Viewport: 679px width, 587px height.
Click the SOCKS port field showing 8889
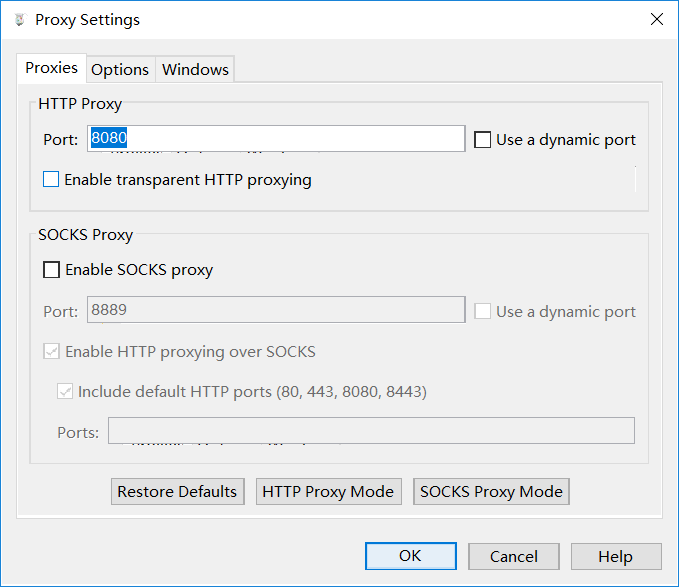click(276, 310)
